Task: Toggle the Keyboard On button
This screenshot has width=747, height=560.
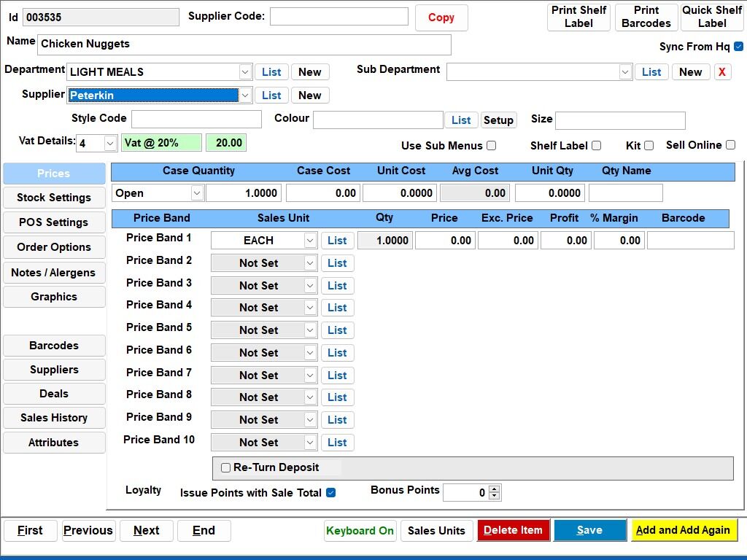Action: pos(360,531)
